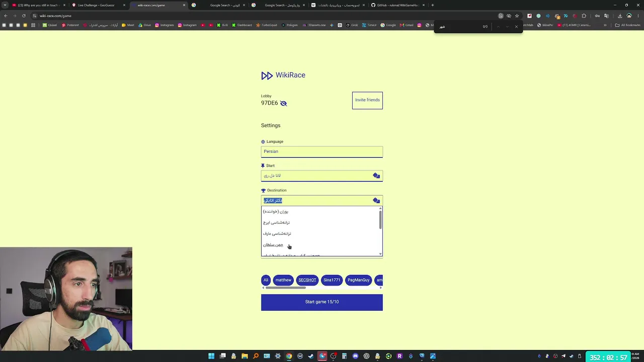Screen dimensions: 644x362
Task: Click the Ali player chip
Action: click(266, 280)
